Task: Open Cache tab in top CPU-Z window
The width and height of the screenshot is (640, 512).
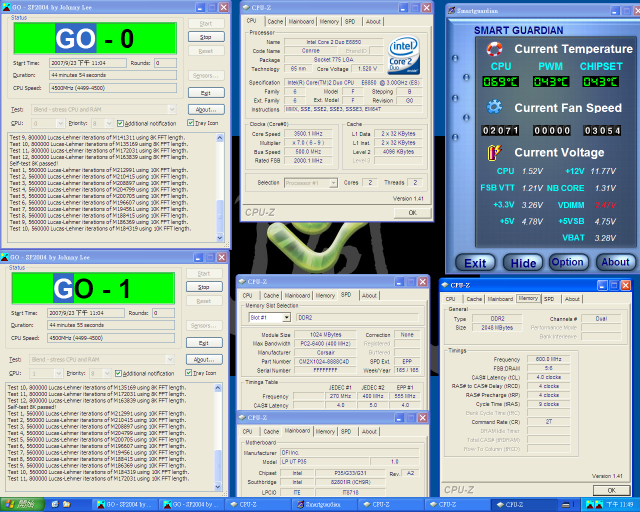Action: tap(275, 22)
